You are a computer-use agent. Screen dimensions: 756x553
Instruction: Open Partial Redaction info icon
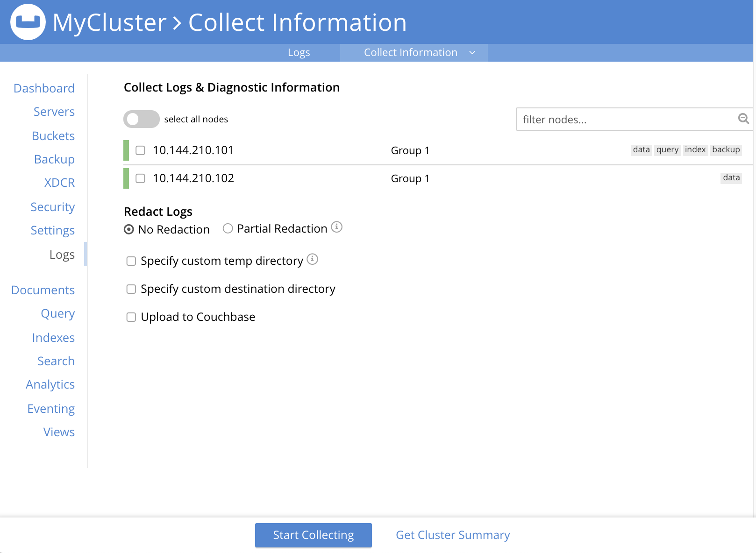(x=337, y=227)
